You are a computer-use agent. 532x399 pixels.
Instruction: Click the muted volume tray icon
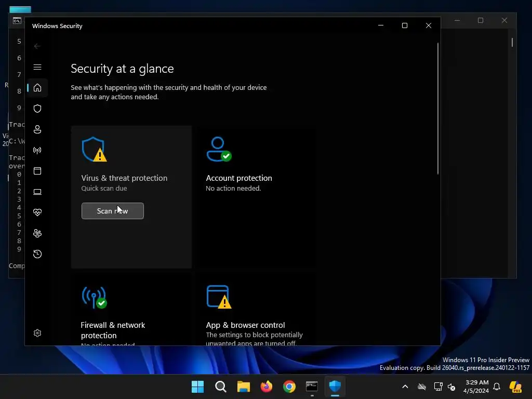[x=451, y=387]
